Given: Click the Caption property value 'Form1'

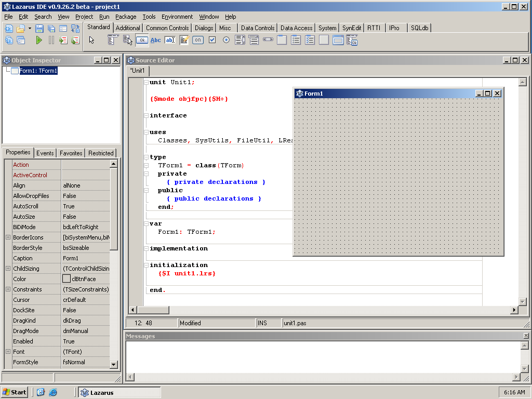Looking at the screenshot, I should pyautogui.click(x=86, y=258).
